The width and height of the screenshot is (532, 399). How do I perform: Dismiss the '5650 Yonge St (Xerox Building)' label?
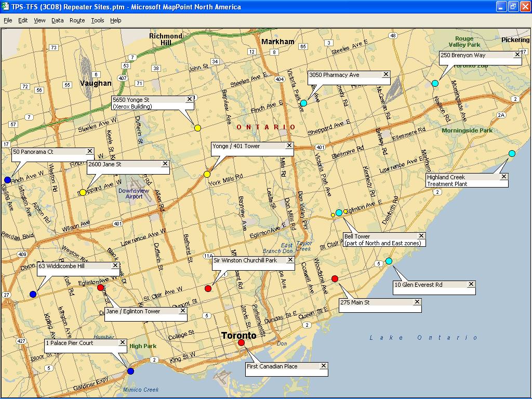pyautogui.click(x=190, y=100)
